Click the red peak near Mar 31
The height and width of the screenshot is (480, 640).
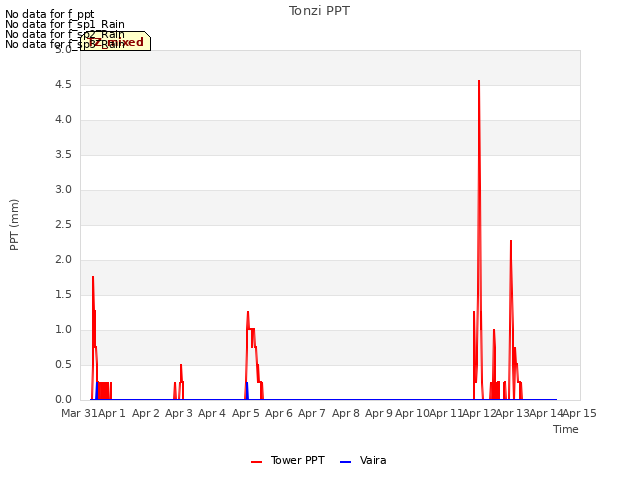coord(93,278)
